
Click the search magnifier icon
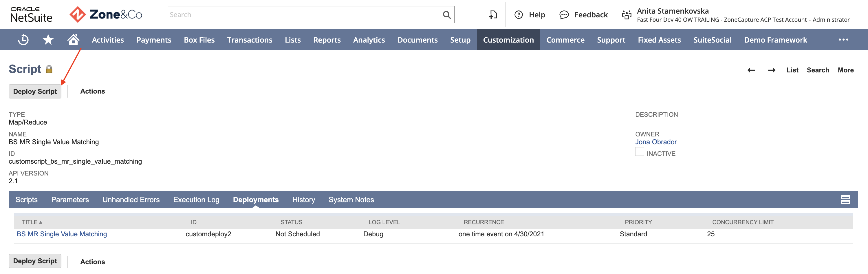(446, 14)
